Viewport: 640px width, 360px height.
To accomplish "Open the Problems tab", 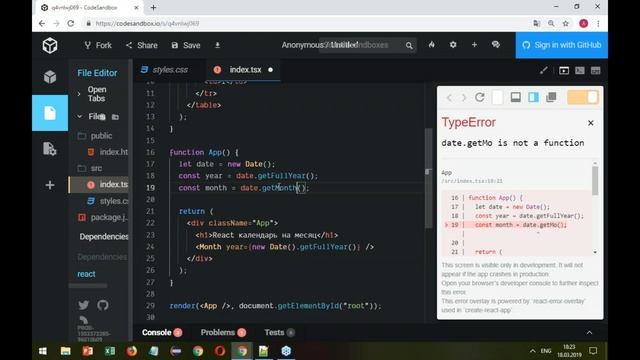I will point(223,333).
